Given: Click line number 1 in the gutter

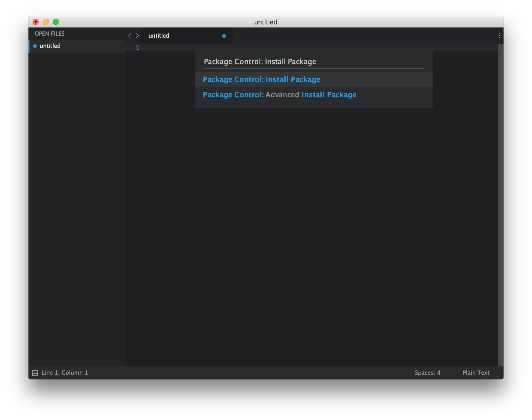Looking at the screenshot, I should pos(137,47).
